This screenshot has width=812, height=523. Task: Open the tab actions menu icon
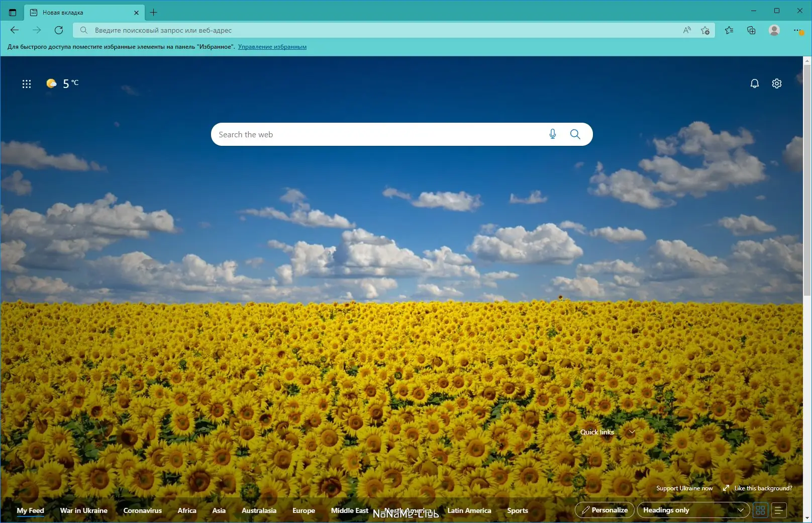click(x=13, y=13)
